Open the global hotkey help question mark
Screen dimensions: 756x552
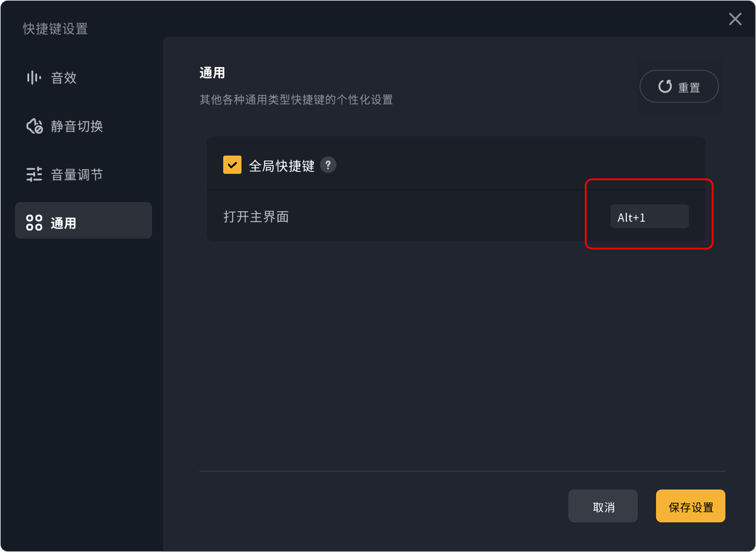coord(328,165)
